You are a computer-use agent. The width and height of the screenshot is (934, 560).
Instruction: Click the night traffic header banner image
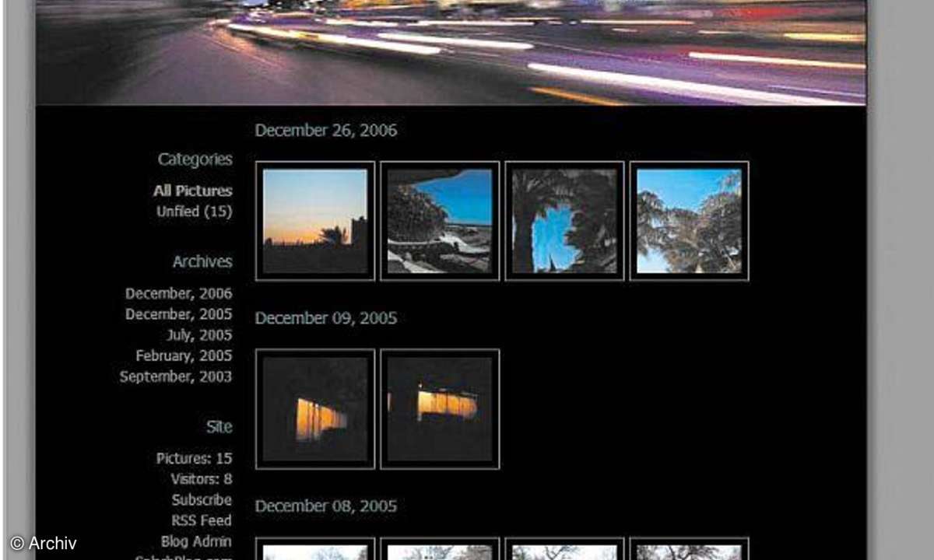pyautogui.click(x=451, y=52)
